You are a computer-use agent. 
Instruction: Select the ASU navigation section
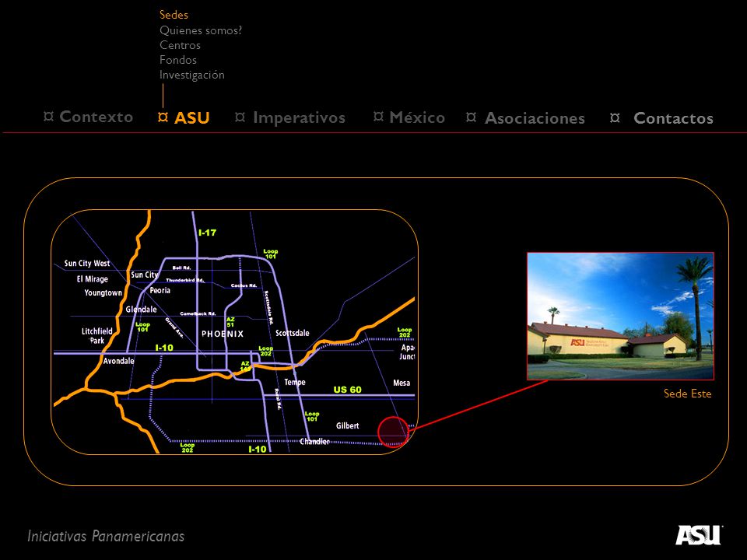[192, 117]
